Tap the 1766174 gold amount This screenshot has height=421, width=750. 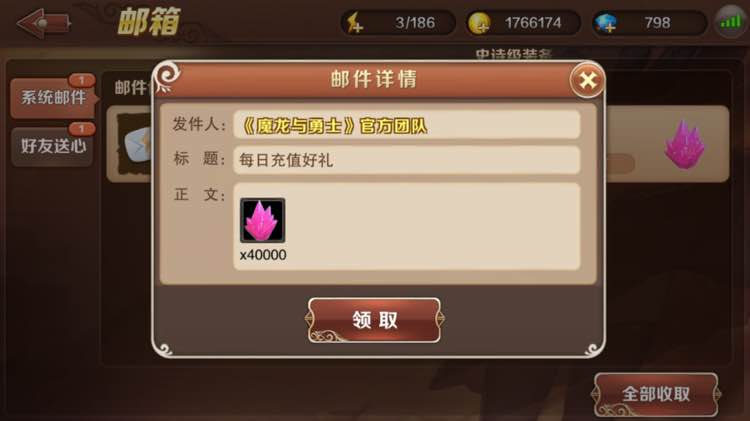click(x=533, y=22)
